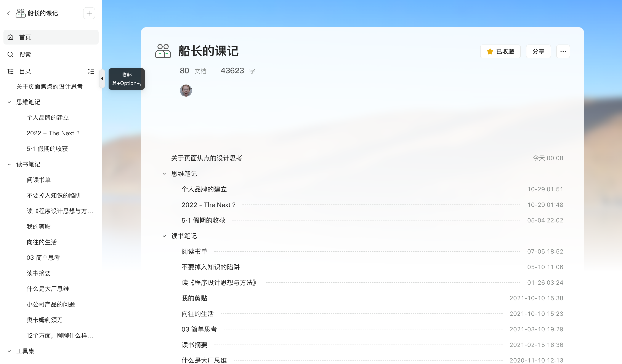This screenshot has height=364, width=622.
Task: Collapse 思维笔记 section in main list
Action: pyautogui.click(x=164, y=174)
